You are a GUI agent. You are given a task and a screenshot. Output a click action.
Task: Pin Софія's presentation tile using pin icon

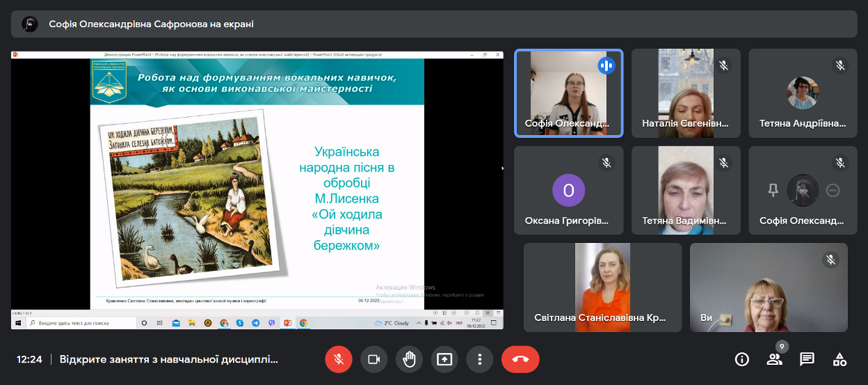pos(773,190)
